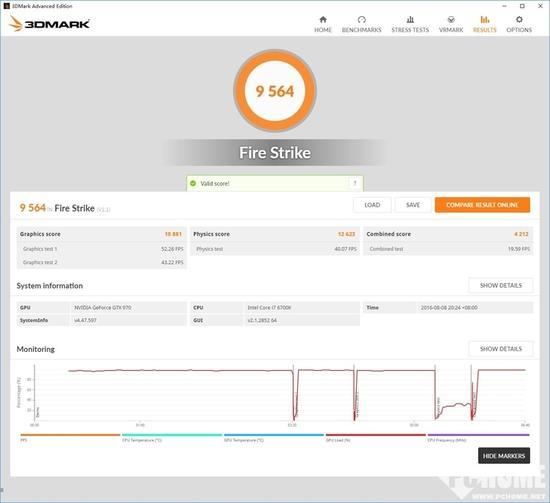Click the Combined score label
Screen dimensions: 550x503
click(x=389, y=234)
